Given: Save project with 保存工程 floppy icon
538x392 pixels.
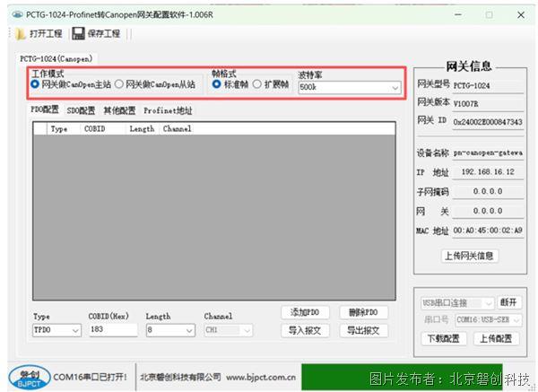Looking at the screenshot, I should (78, 34).
